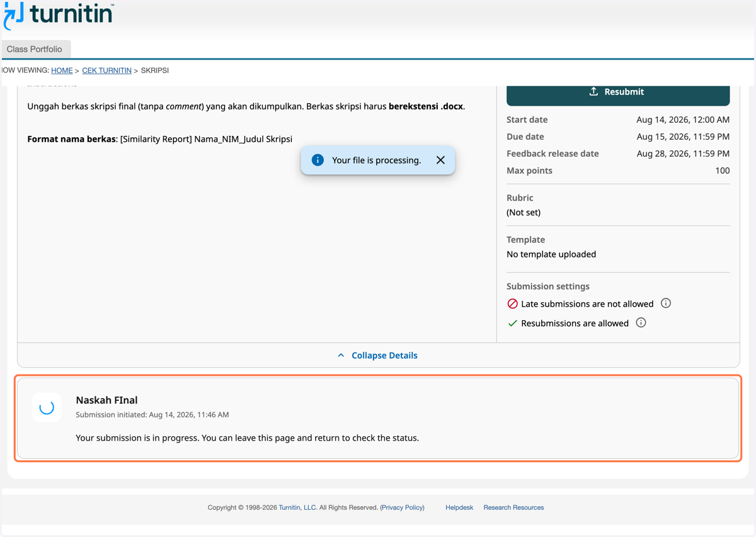Viewport: 756px width, 537px height.
Task: Click 'Format nama berkas' instruction line
Action: click(160, 139)
